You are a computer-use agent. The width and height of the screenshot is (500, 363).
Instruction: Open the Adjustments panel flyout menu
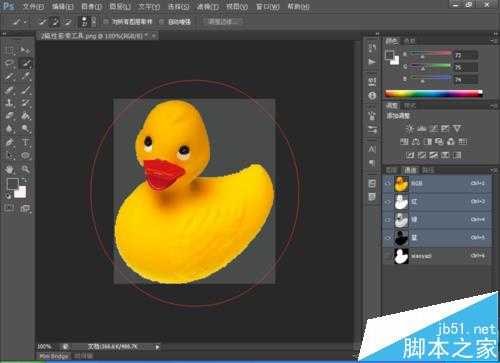click(494, 106)
